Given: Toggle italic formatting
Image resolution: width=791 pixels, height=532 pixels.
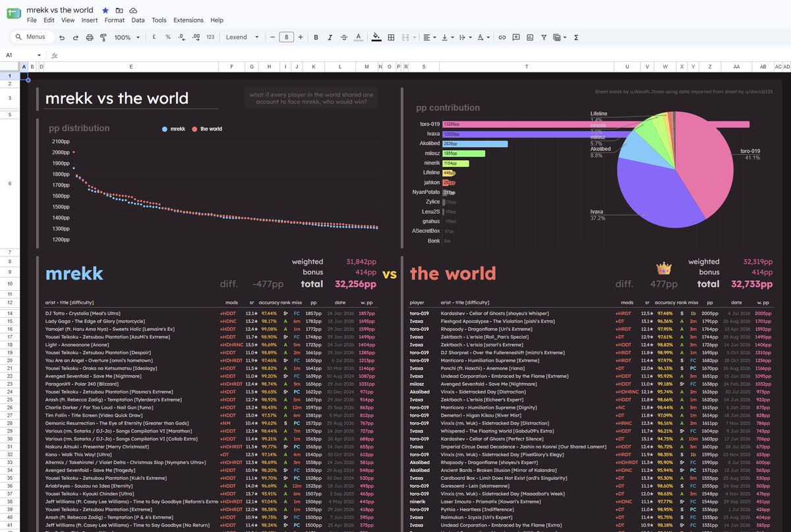Looking at the screenshot, I should click(x=330, y=38).
